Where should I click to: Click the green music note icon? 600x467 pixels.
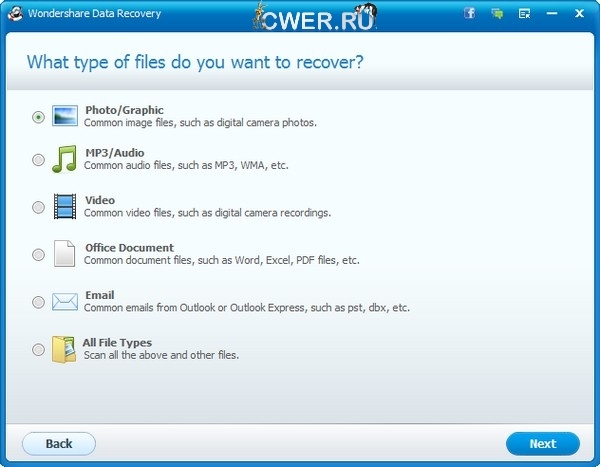point(64,159)
